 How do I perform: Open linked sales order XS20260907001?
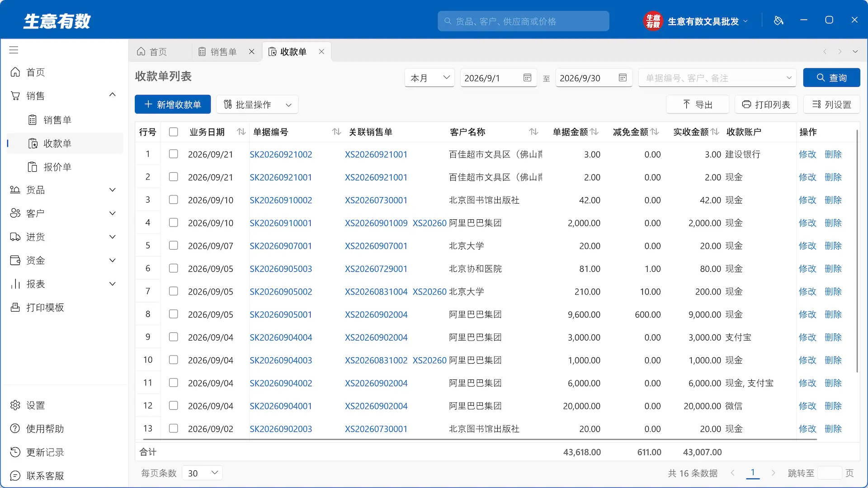(376, 246)
